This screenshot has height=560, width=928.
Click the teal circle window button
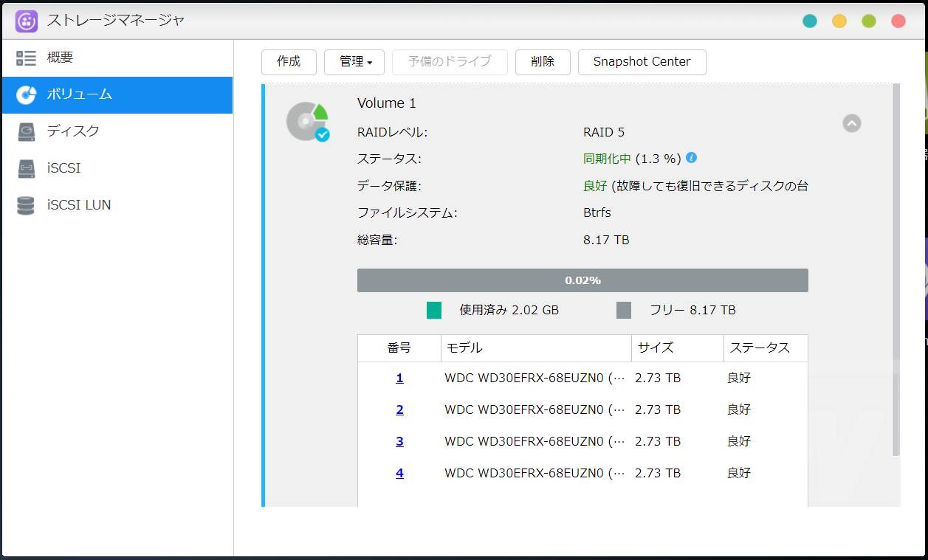pyautogui.click(x=810, y=21)
